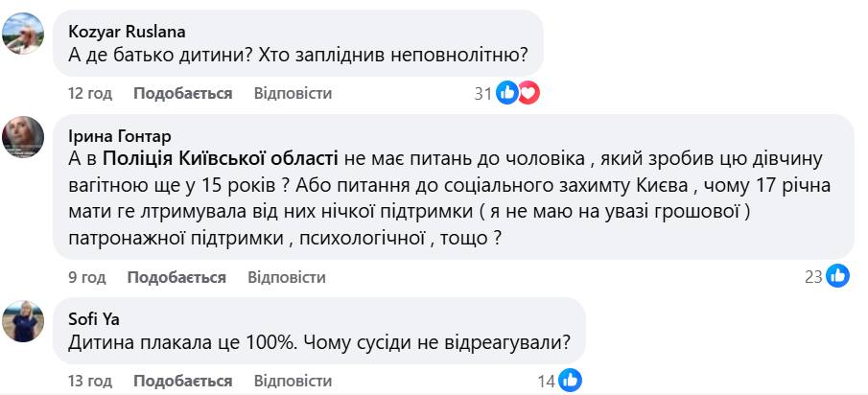View the 31 reactions count on first comment
This screenshot has height=395, width=868.
(x=483, y=93)
